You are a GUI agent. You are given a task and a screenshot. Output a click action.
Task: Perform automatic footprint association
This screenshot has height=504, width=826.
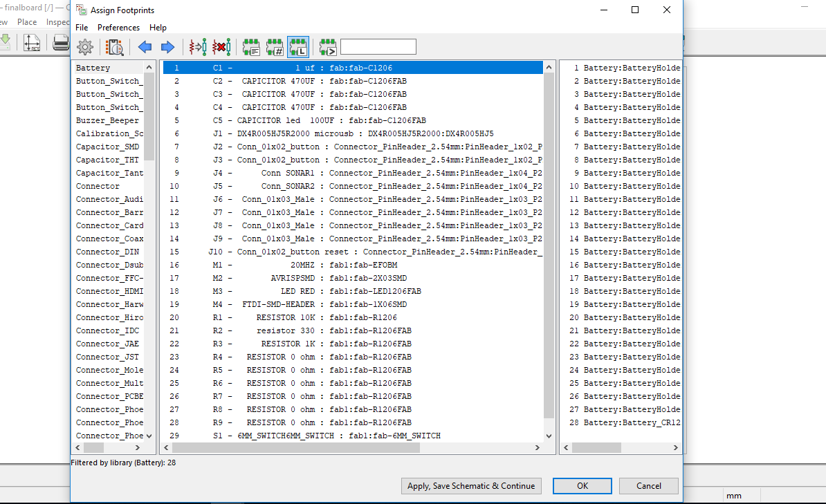[198, 47]
